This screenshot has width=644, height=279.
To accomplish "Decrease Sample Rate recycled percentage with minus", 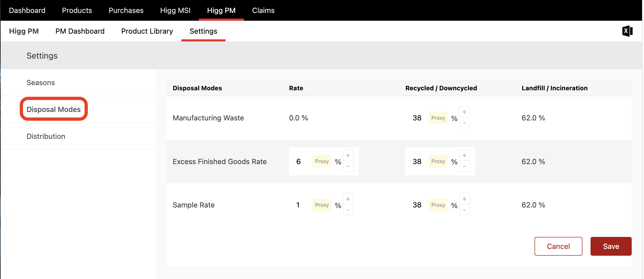I will [464, 210].
